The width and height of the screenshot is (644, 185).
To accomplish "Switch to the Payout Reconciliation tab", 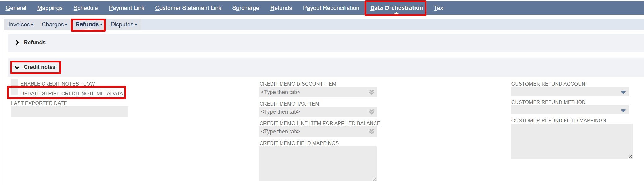I will (x=331, y=8).
